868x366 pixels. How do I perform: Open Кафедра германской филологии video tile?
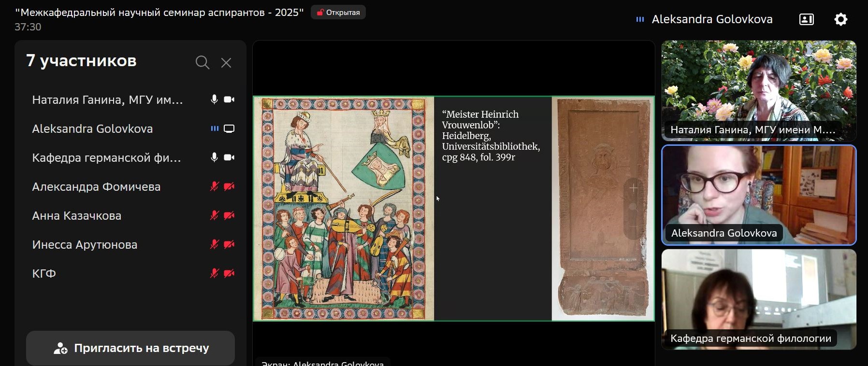[x=759, y=299]
